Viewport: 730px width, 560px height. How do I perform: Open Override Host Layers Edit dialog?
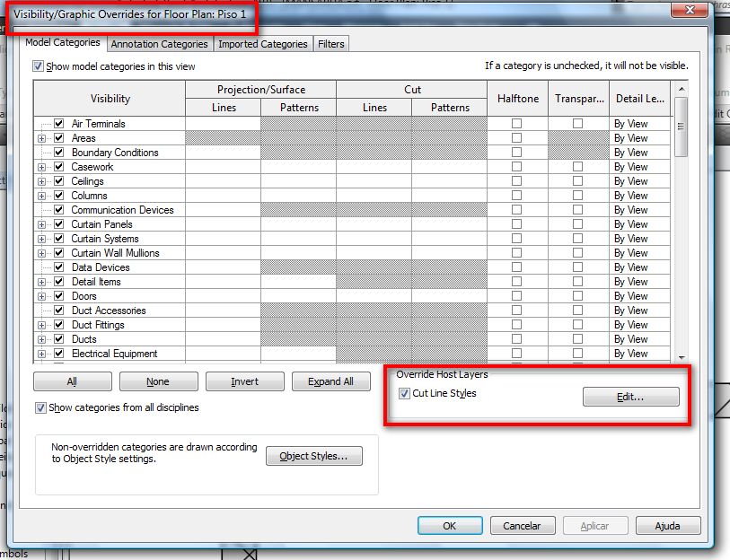pos(631,397)
